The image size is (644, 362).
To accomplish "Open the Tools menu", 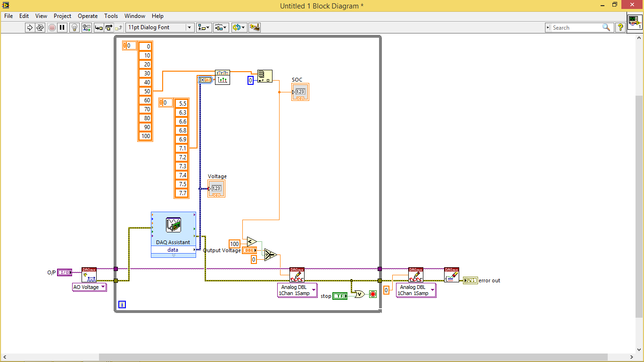I will (111, 16).
